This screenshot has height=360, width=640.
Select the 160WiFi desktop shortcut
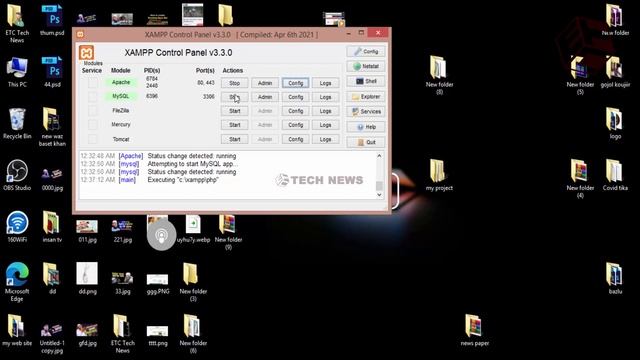pyautogui.click(x=17, y=227)
